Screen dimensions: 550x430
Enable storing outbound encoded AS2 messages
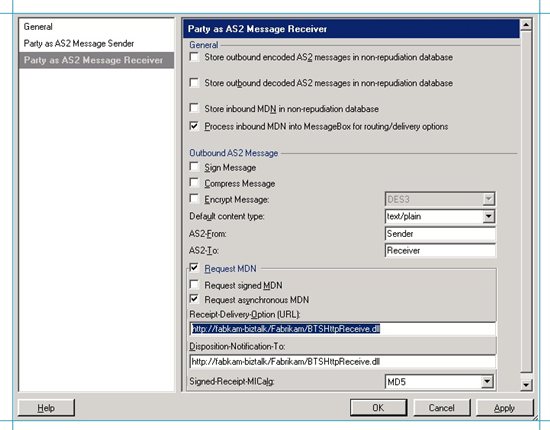click(x=194, y=57)
